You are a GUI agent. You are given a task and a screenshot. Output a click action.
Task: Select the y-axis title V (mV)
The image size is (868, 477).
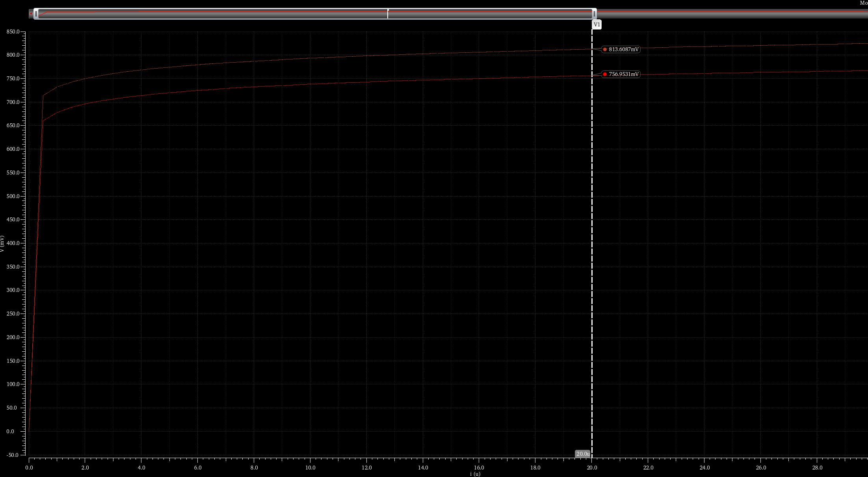(x=2, y=244)
